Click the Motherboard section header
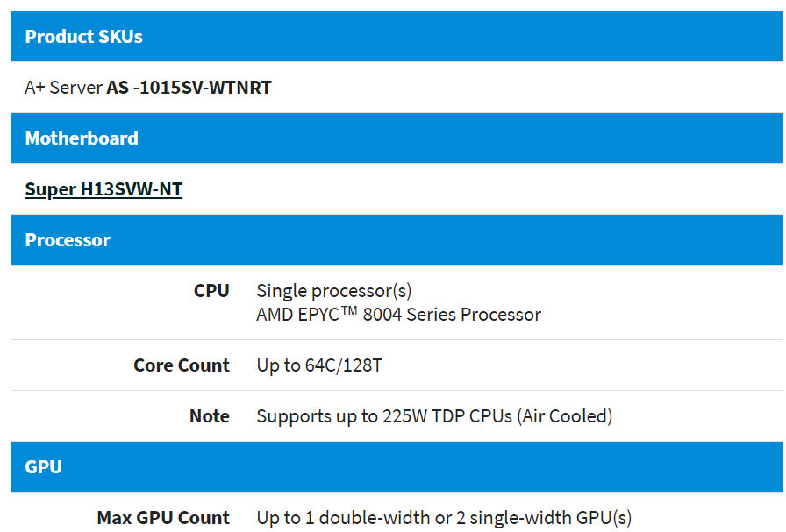The width and height of the screenshot is (786, 532). (82, 138)
